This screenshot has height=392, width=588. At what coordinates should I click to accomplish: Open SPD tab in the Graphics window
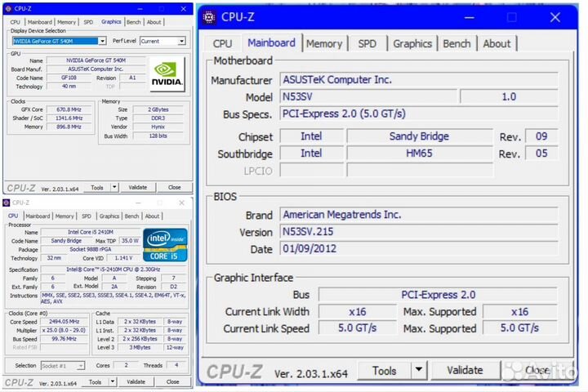pyautogui.click(x=88, y=22)
